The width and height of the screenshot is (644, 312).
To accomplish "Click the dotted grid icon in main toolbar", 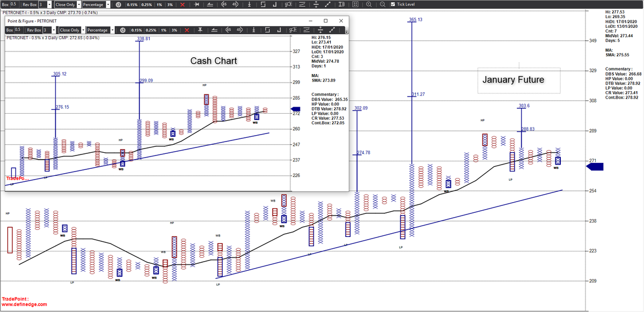I will coord(355,4).
